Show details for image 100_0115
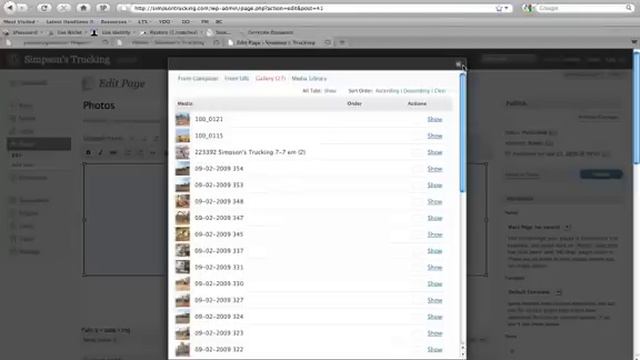This screenshot has width=640, height=360. 435,136
